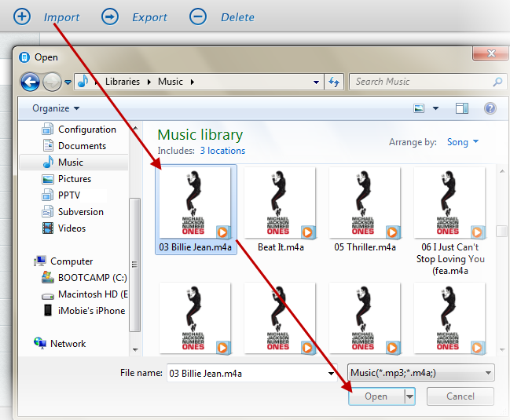
Task: Open the Arrange by Song dropdown
Action: tap(462, 142)
